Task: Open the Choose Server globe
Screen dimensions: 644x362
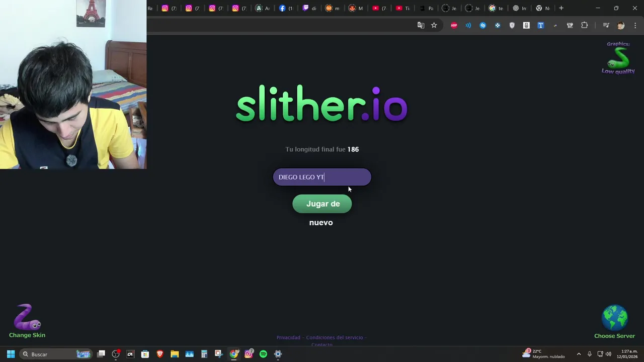Action: click(x=614, y=322)
